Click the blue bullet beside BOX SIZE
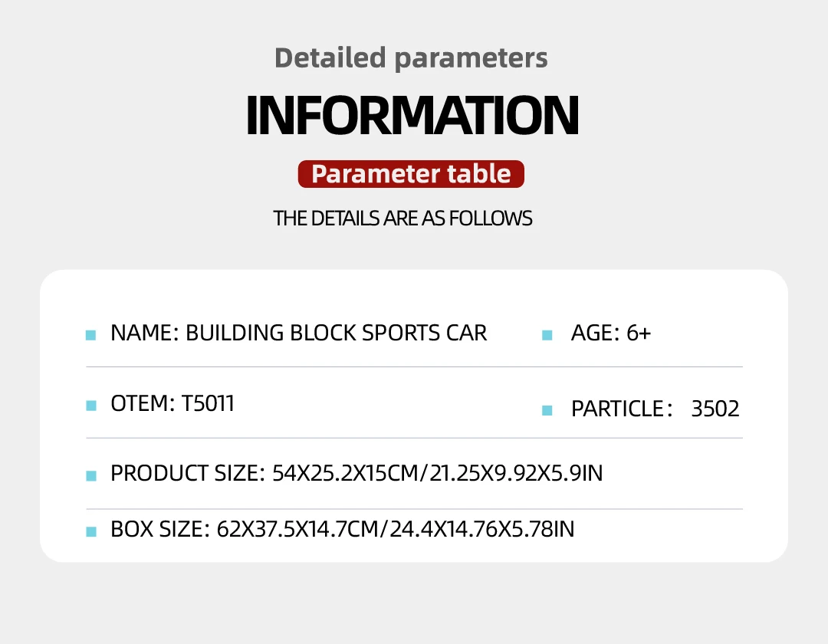 [90, 531]
